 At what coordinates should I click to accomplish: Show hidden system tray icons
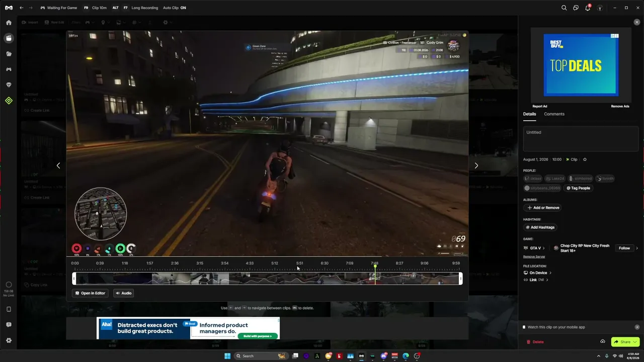tap(599, 356)
